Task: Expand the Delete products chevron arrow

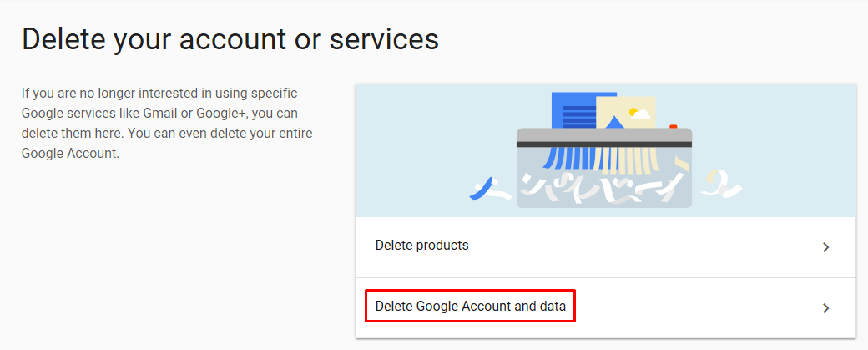Action: click(x=825, y=246)
